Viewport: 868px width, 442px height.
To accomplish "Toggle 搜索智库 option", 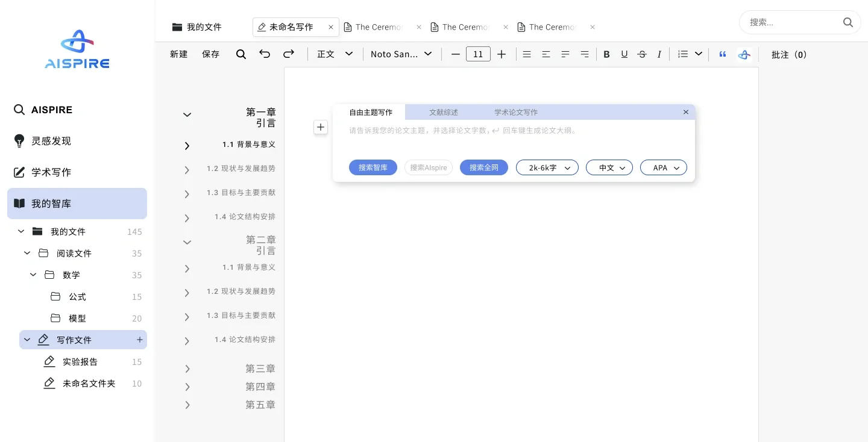I will (373, 167).
